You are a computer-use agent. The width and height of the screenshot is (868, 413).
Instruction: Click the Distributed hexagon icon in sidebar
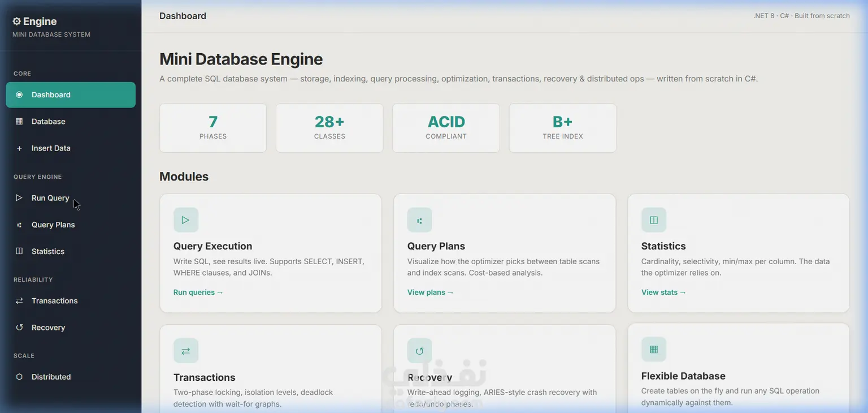[x=19, y=377]
